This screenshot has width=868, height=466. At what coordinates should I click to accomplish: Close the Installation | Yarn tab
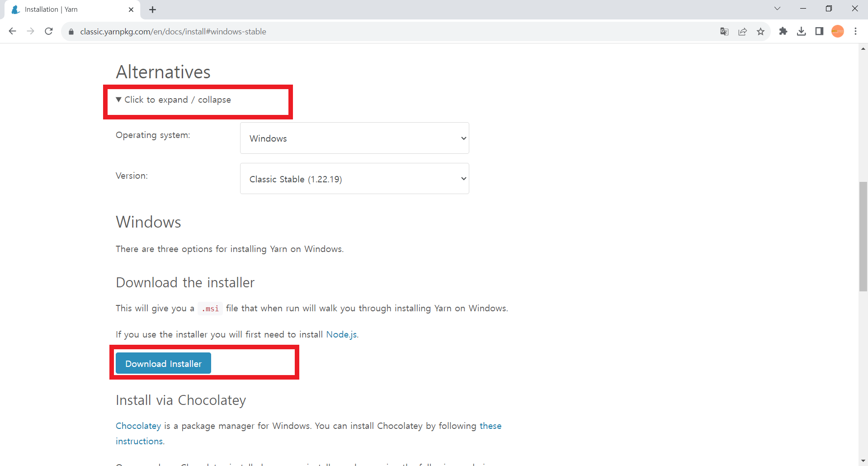131,10
